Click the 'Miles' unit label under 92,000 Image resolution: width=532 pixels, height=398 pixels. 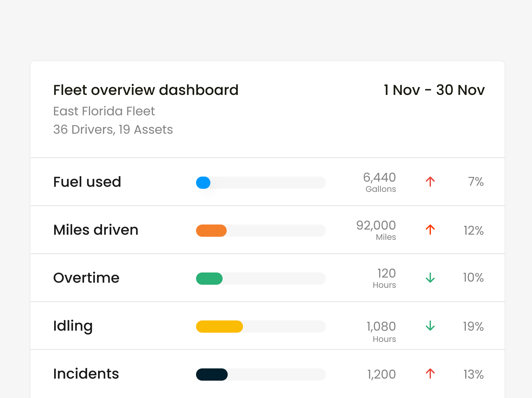[x=386, y=237]
